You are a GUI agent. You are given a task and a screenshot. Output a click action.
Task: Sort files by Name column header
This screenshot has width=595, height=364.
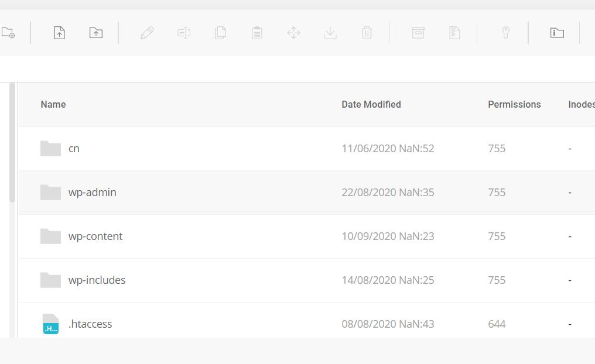tap(53, 105)
